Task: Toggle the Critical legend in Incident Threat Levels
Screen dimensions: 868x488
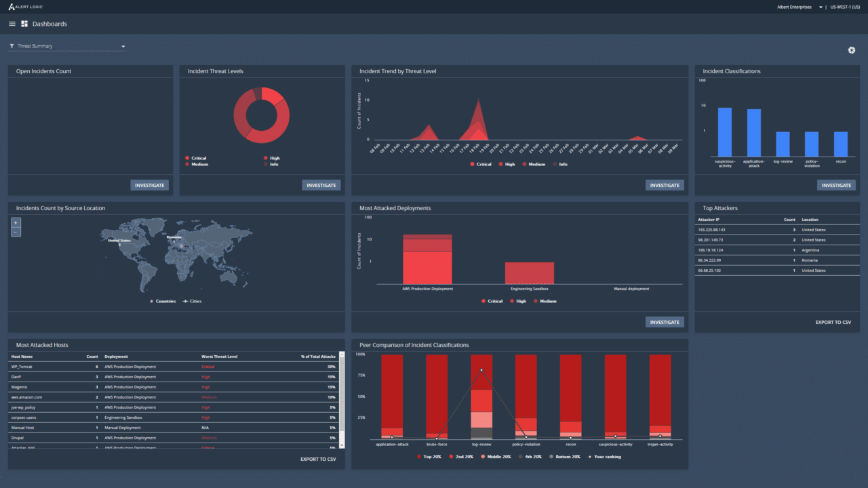Action: click(x=197, y=158)
